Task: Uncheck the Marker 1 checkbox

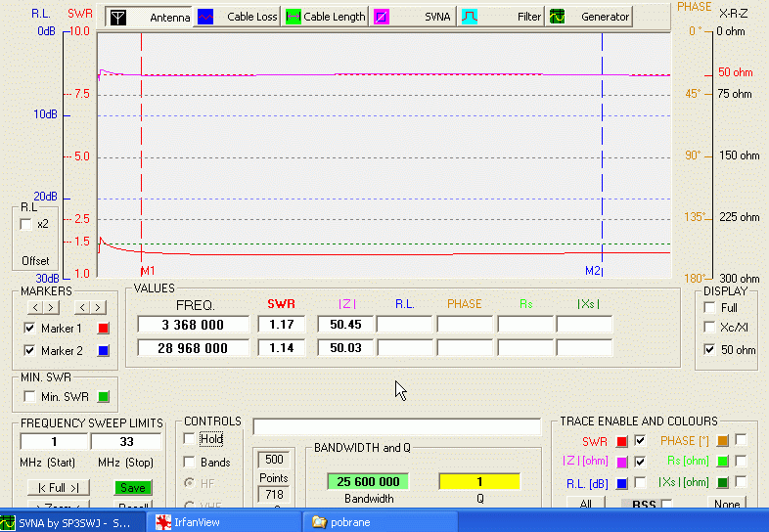Action: 29,329
